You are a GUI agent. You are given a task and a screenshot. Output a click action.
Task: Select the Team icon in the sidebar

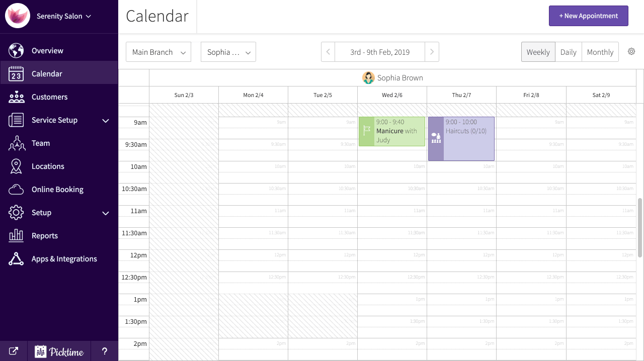coord(17,143)
